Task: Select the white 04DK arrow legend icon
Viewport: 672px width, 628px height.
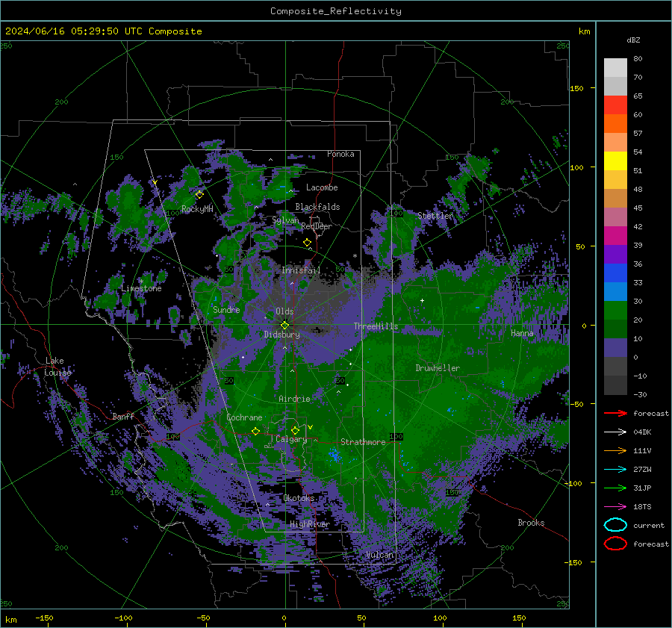Action: pos(615,432)
